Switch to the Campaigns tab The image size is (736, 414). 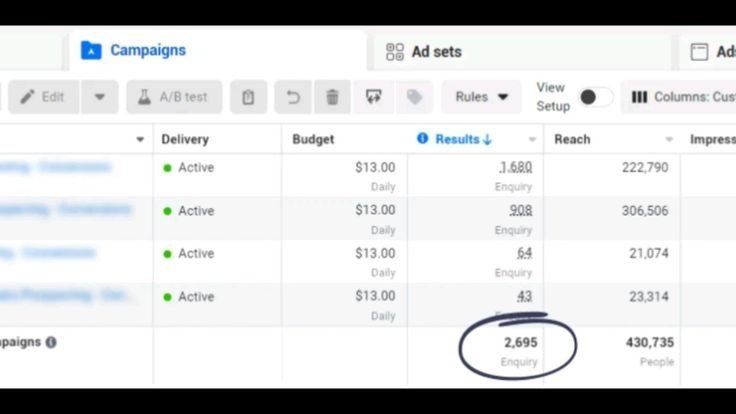click(147, 51)
